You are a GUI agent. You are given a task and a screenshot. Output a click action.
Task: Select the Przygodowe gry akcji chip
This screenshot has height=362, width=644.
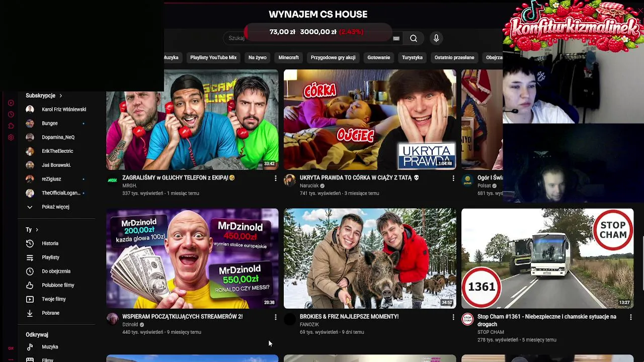coord(333,57)
